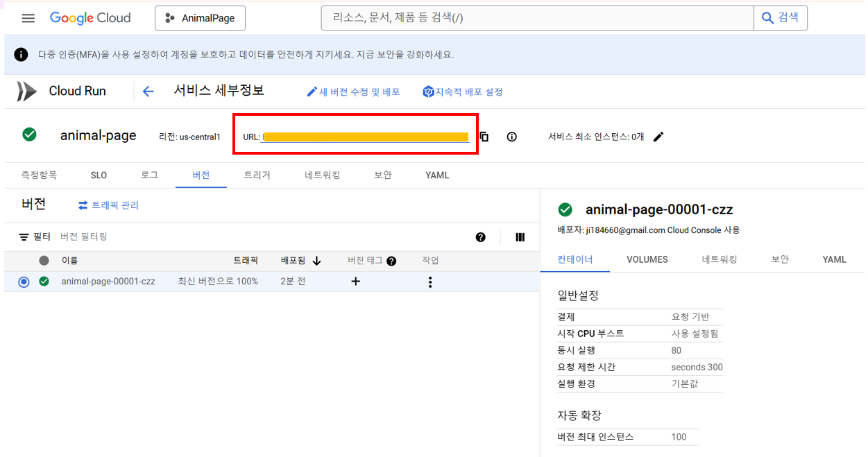
Task: Go back with the left arrow icon
Action: coord(148,92)
